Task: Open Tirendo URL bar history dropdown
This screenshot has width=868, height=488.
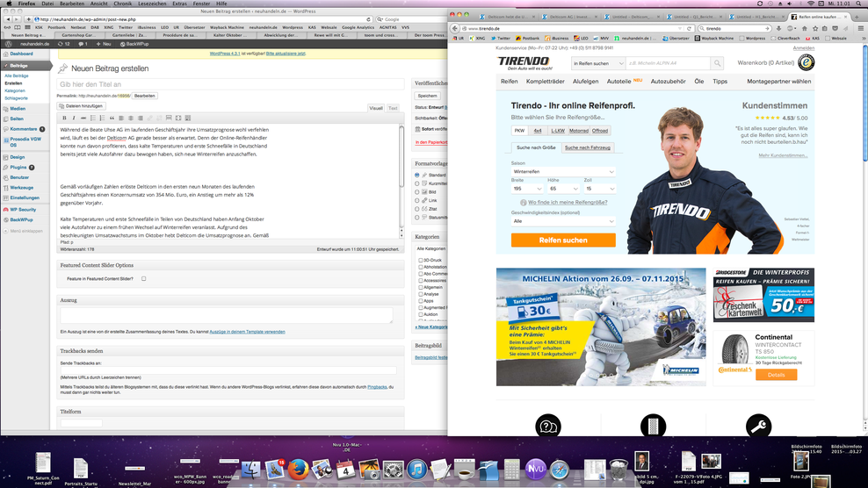Action: click(x=680, y=28)
